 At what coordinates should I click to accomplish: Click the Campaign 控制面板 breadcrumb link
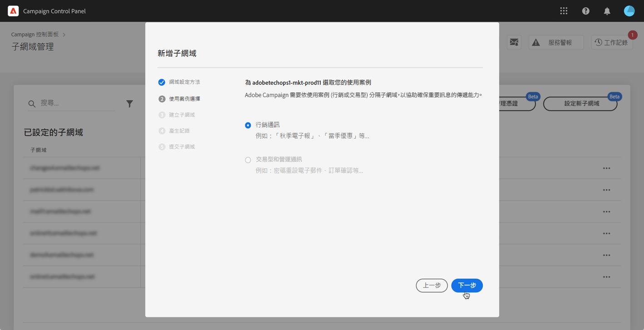(x=35, y=34)
